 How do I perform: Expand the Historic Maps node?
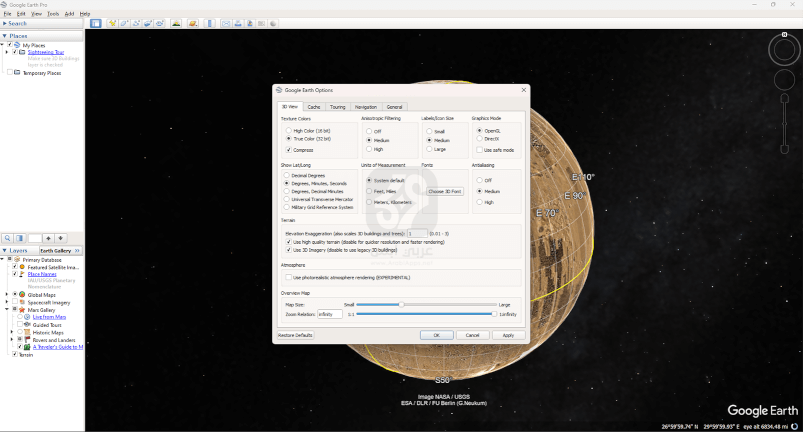point(12,333)
